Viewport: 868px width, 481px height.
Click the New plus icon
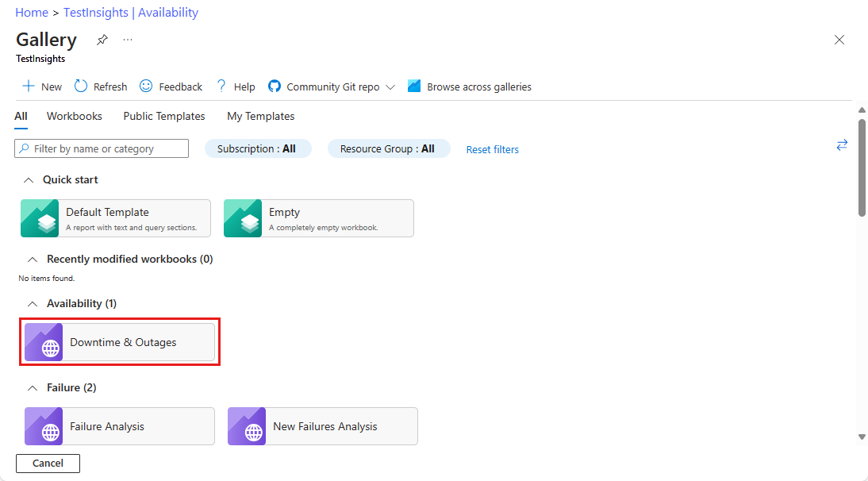(28, 87)
